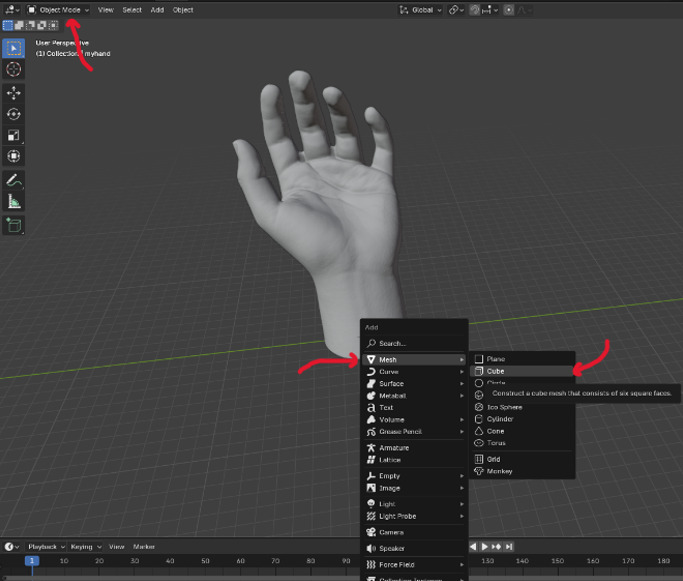Viewport: 683px width, 581px height.
Task: Select the Measure tool
Action: click(x=14, y=201)
